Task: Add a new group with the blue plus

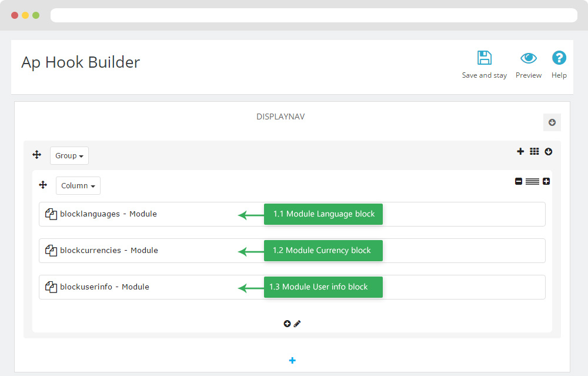Action: pyautogui.click(x=292, y=360)
